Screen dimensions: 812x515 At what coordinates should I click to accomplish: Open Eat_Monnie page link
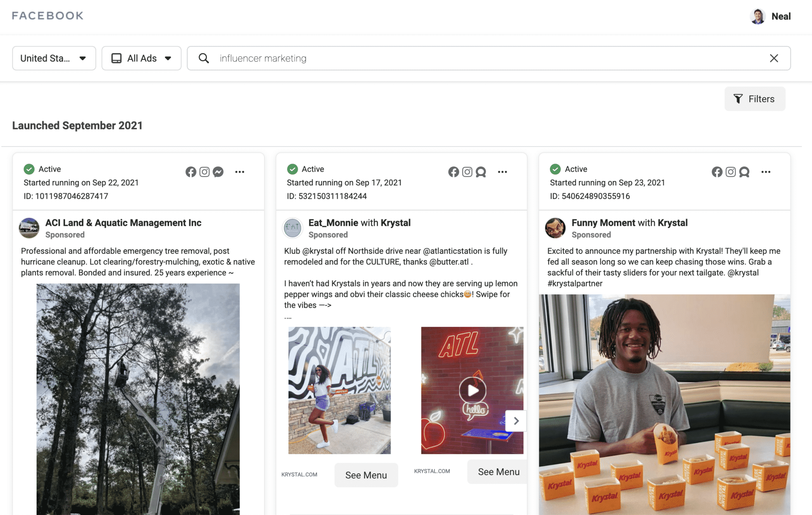tap(333, 223)
